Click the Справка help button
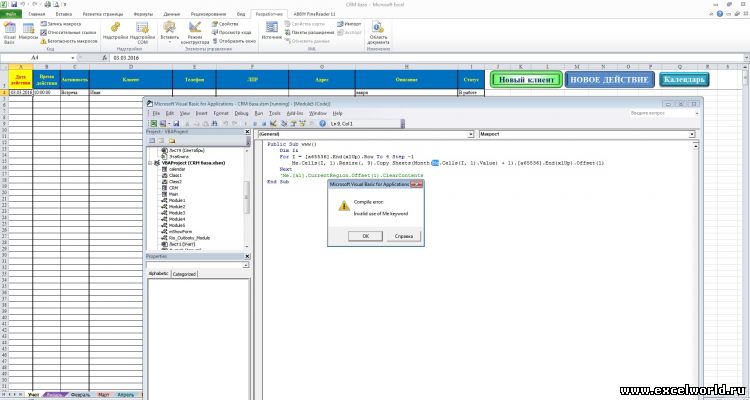The image size is (750, 400). coord(399,235)
